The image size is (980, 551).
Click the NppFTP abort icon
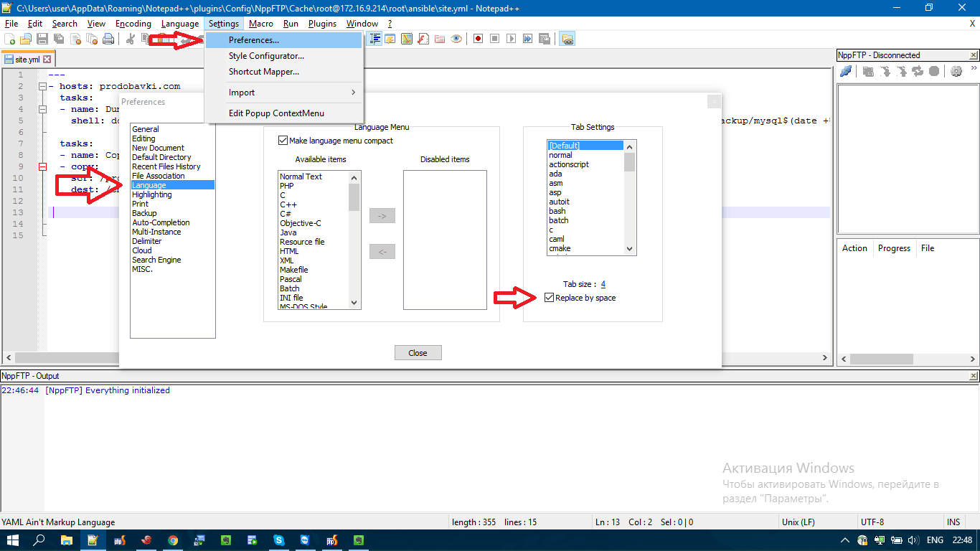(x=934, y=71)
